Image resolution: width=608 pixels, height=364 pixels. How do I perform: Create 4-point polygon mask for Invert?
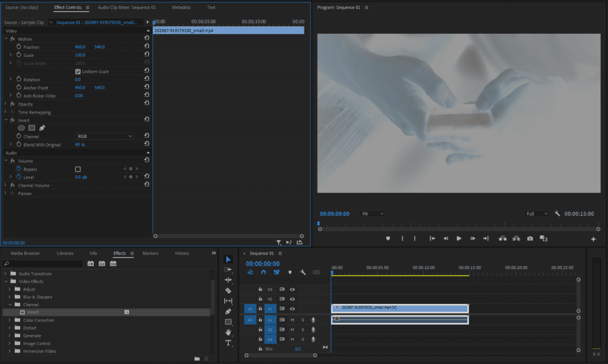pos(32,128)
